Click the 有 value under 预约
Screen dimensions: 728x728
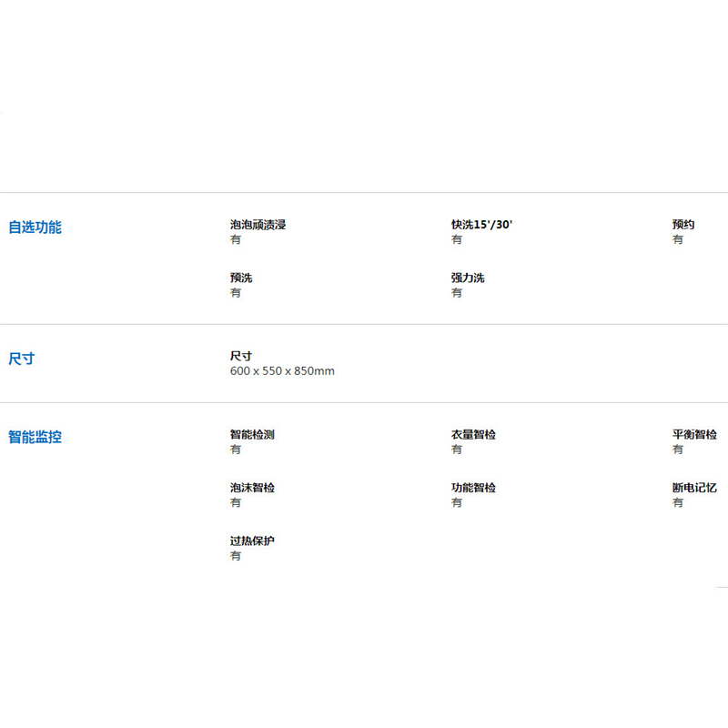pos(677,239)
